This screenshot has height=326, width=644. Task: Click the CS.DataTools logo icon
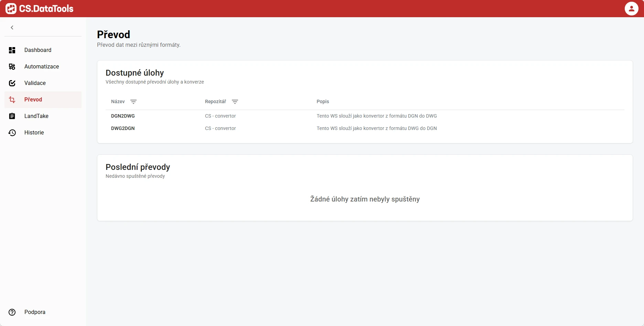click(11, 9)
